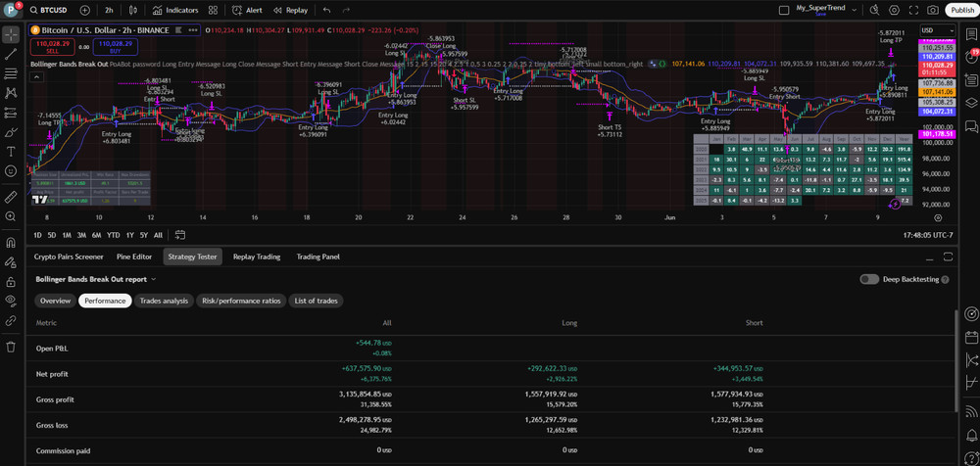Click the blue BUY price button

coord(116,47)
